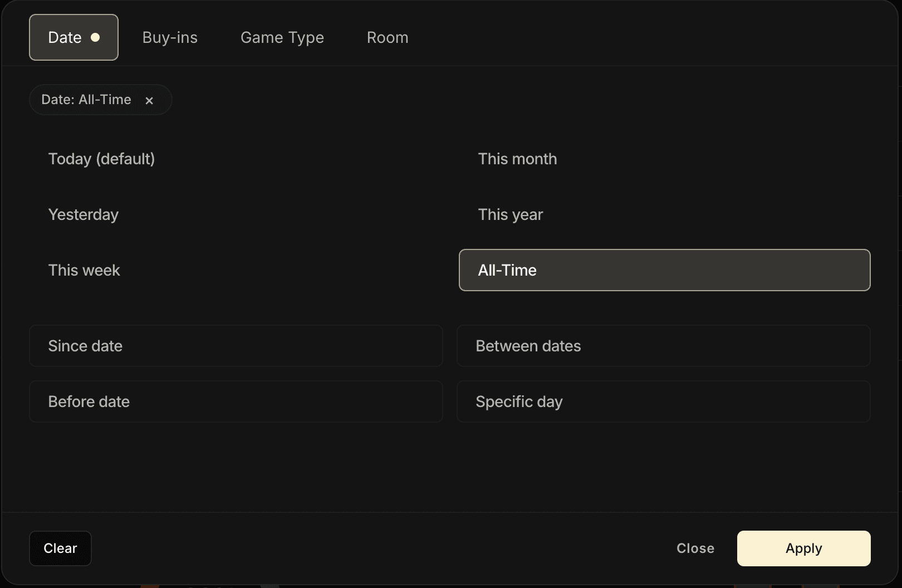Choose Yesterday as the date range
Image resolution: width=902 pixels, height=588 pixels.
84,214
